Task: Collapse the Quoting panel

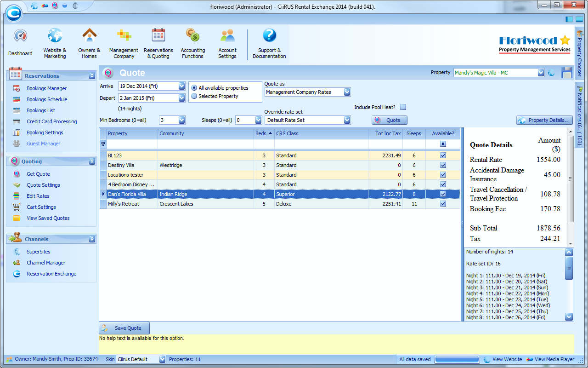Action: click(x=92, y=161)
